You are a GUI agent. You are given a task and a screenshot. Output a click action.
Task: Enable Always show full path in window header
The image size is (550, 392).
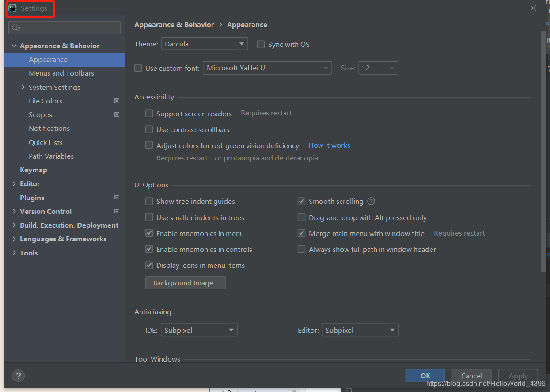(302, 249)
